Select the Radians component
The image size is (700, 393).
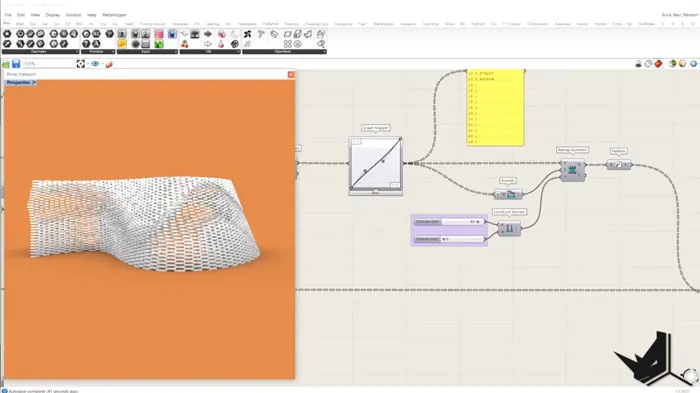[x=619, y=165]
